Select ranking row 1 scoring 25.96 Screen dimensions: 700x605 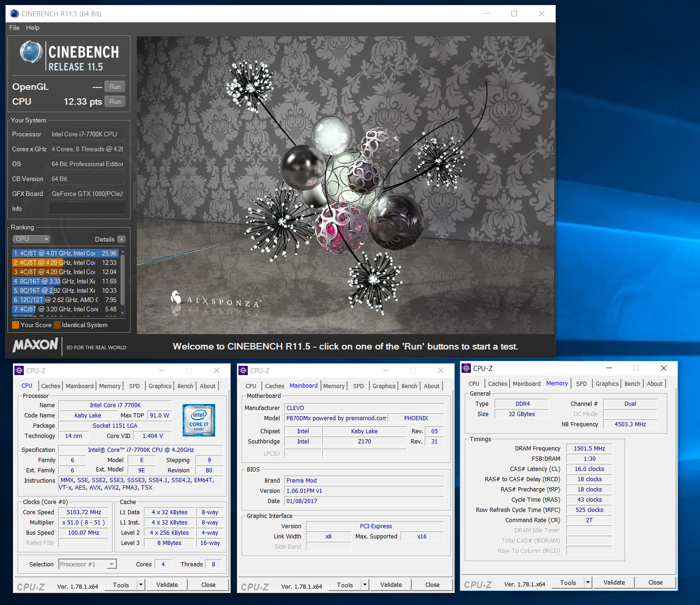point(65,253)
